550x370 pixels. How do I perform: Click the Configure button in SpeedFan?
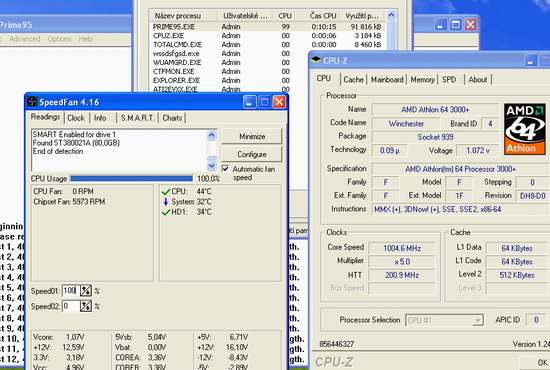(252, 154)
